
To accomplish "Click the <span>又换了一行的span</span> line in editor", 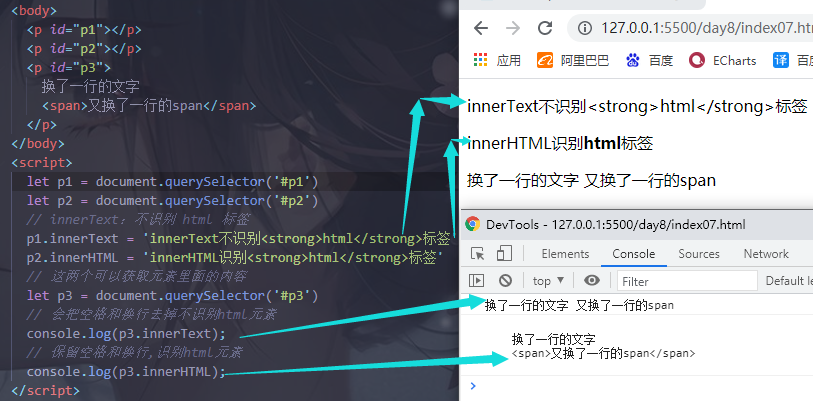I will pos(149,106).
